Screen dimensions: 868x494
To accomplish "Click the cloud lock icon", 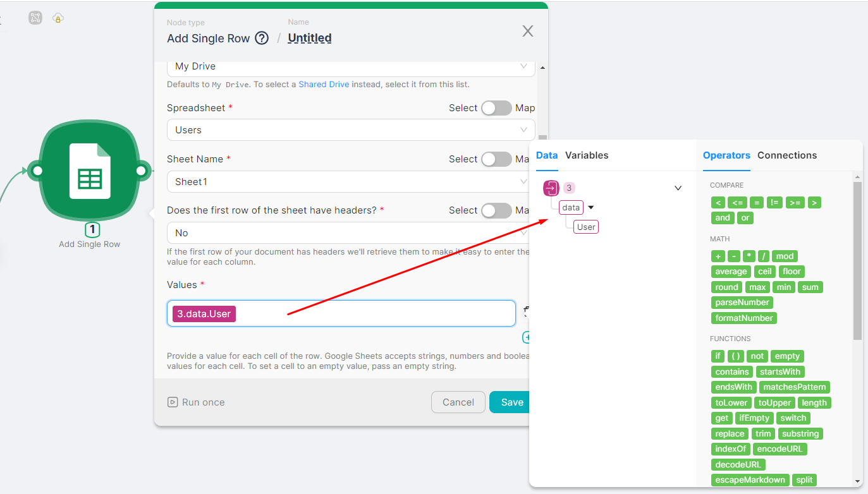I will pos(58,18).
